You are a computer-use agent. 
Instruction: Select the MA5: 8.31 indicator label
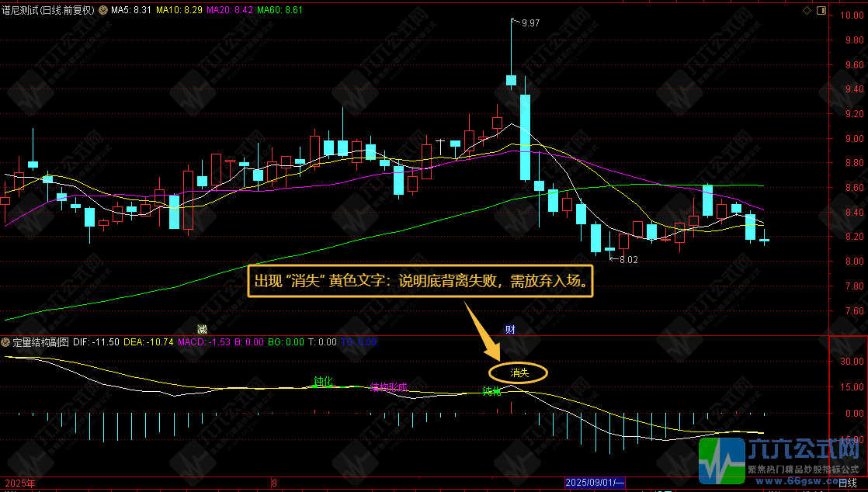(x=131, y=10)
